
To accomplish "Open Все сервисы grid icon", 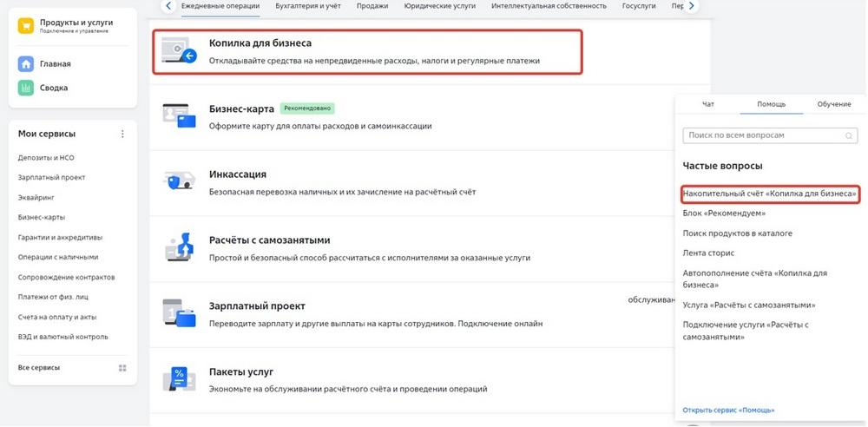I will (123, 368).
